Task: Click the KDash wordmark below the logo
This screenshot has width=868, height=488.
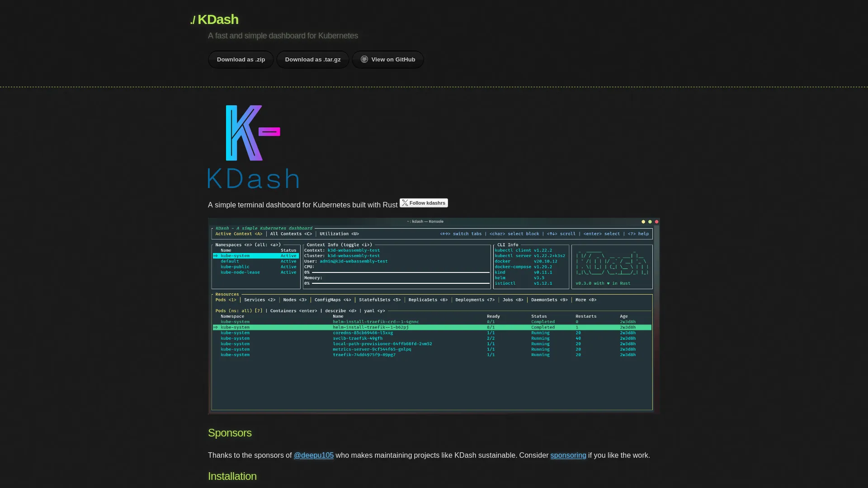Action: pyautogui.click(x=253, y=178)
